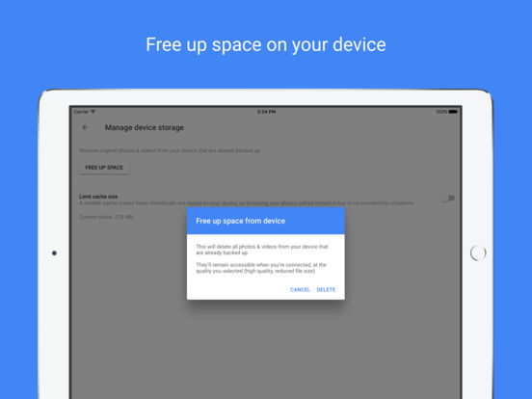Screen dimensions: 532x399
Task: Click the Current cache size text
Action: [106, 217]
